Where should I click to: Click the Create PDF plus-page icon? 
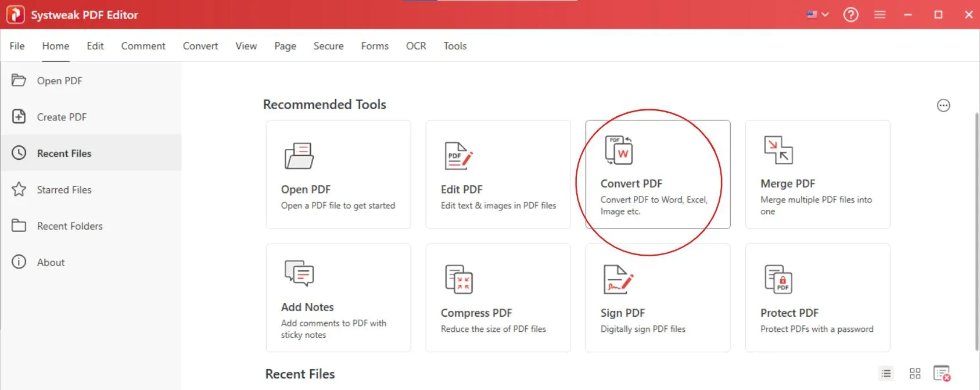[x=19, y=116]
